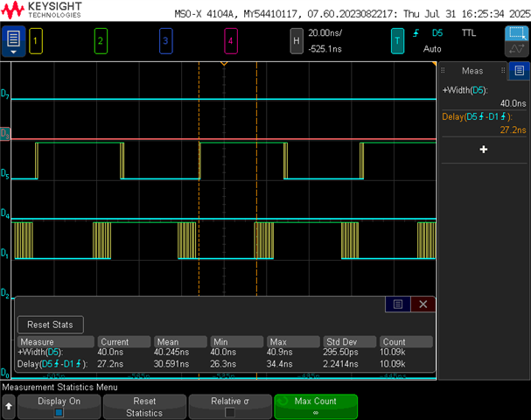Viewport: 531px width, 420px height.
Task: Click the 295.50ps std dev value
Action: 340,353
